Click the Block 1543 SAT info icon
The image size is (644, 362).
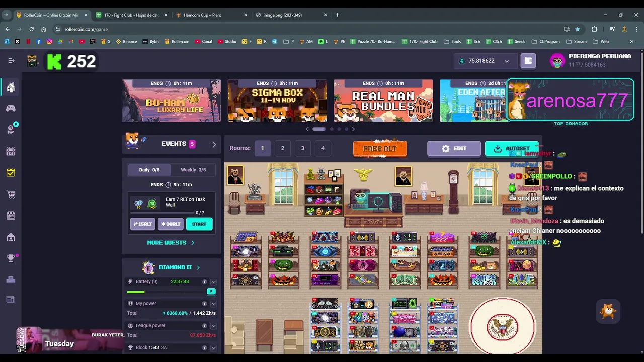coord(204,348)
